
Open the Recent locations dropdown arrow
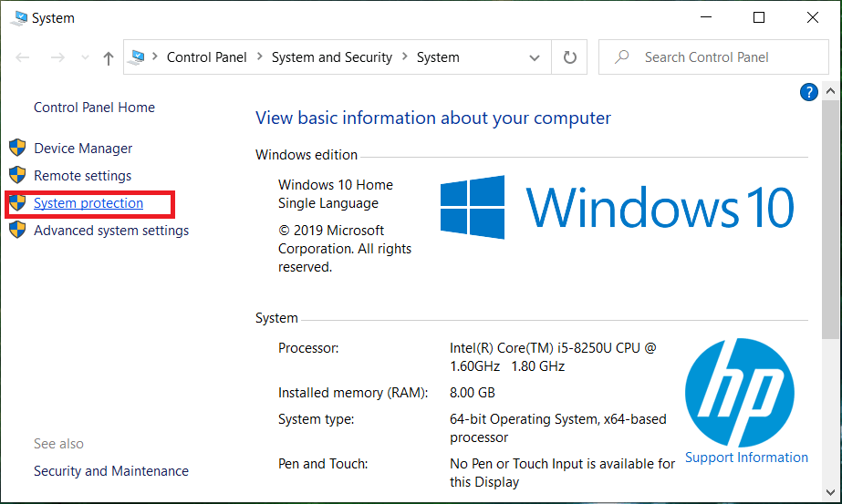pos(85,58)
